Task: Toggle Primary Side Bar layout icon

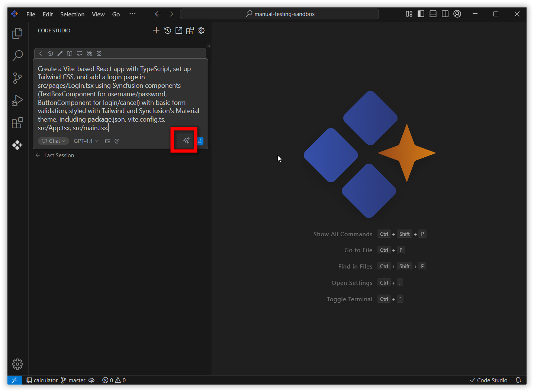Action: (421, 14)
